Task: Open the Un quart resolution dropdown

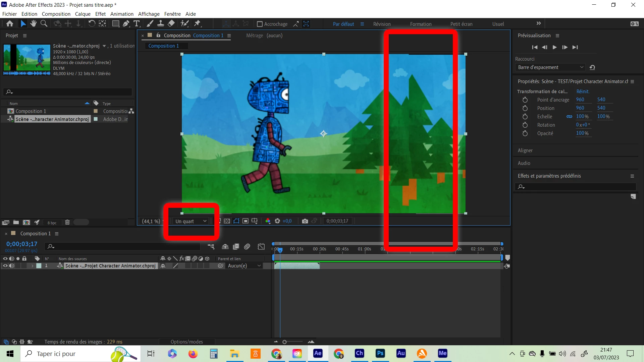Action: [191, 221]
